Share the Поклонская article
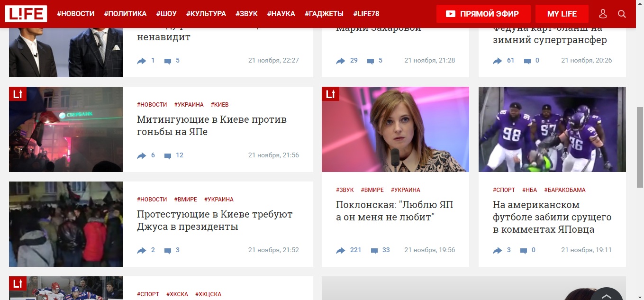Viewport: 644px width, 300px height. (341, 250)
